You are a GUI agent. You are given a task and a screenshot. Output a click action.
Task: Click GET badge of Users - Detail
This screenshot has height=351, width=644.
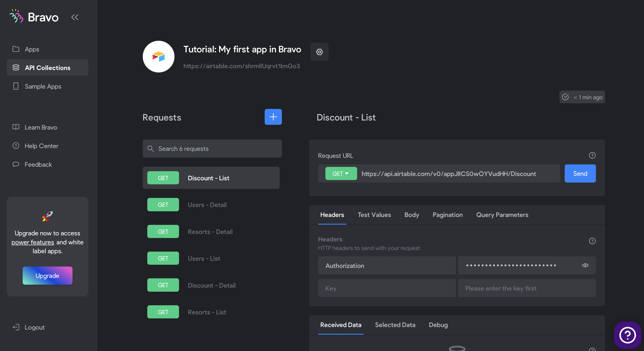[163, 205]
